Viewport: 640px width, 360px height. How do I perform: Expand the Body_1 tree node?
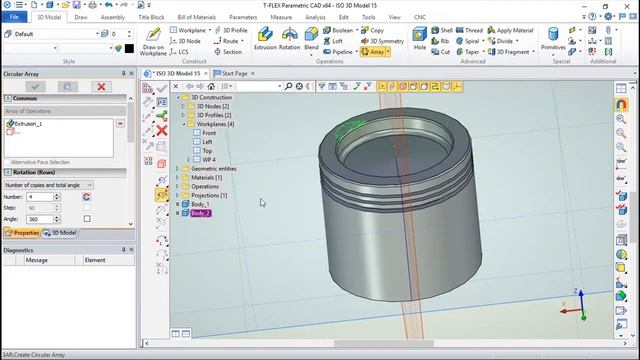pos(178,204)
